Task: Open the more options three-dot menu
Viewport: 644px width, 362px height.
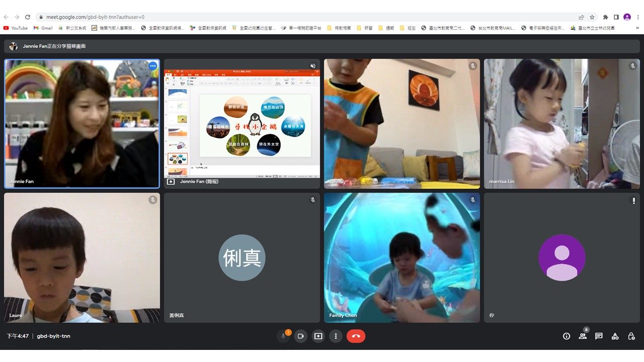Action: (336, 336)
